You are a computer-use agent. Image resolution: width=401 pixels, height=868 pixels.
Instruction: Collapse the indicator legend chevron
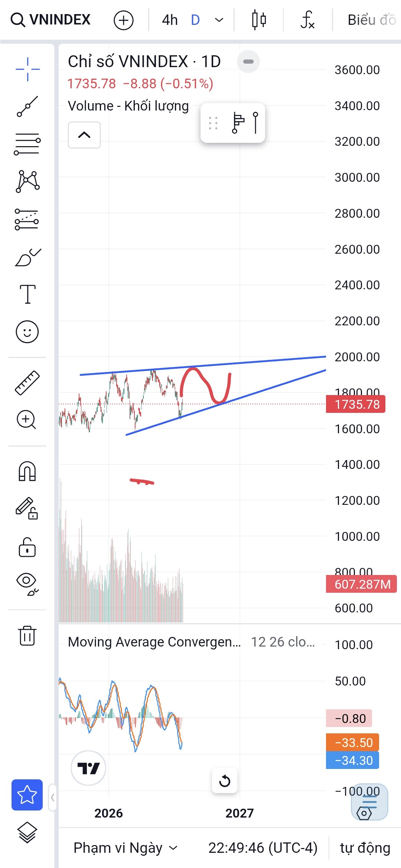(84, 135)
